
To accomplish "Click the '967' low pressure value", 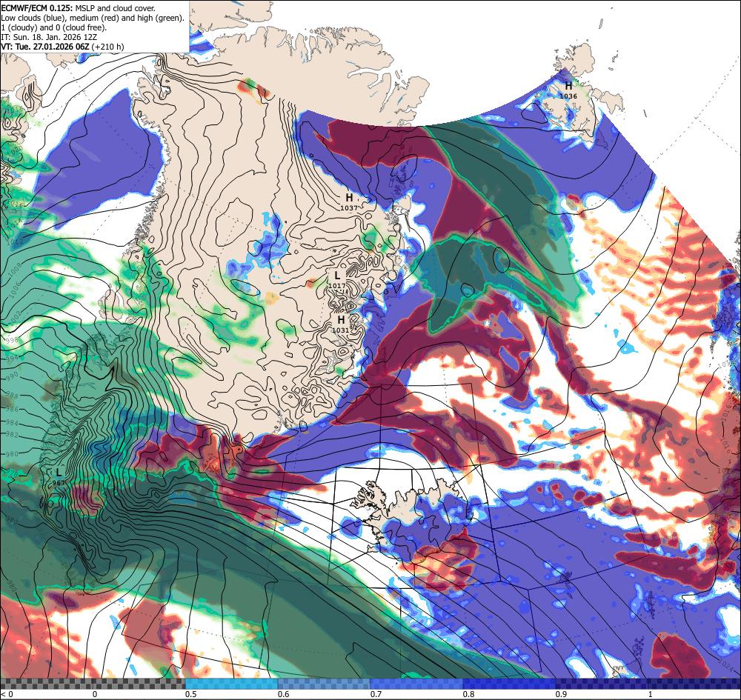I will (x=59, y=482).
